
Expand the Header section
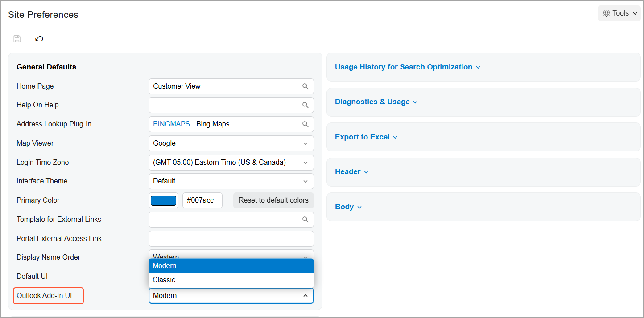pyautogui.click(x=352, y=172)
